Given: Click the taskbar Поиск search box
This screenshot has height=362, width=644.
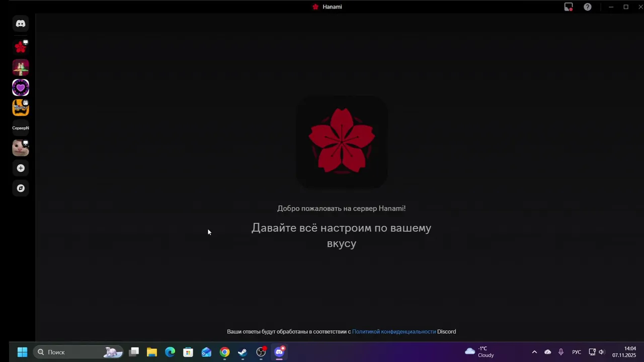Looking at the screenshot, I should point(79,352).
